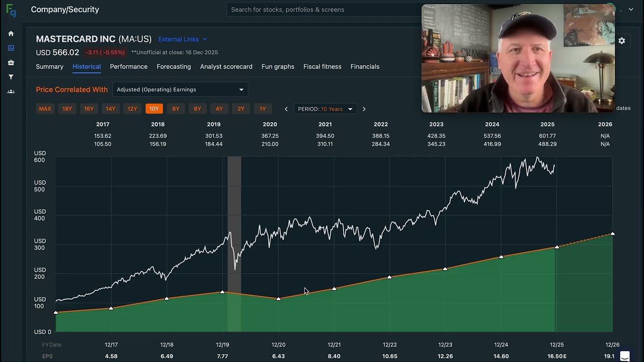Click the MASTERCARD INC company name

pos(75,39)
